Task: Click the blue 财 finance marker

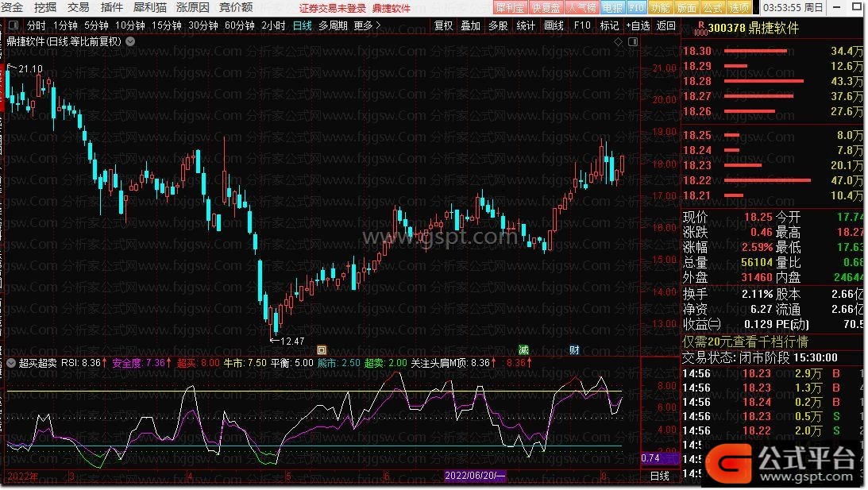Action: click(575, 350)
